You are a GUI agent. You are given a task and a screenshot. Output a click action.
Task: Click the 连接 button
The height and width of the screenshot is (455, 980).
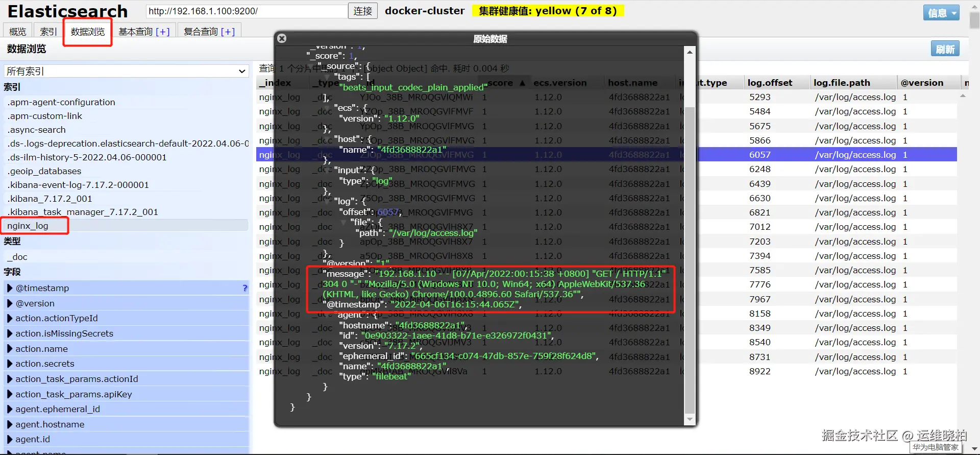[x=363, y=11]
